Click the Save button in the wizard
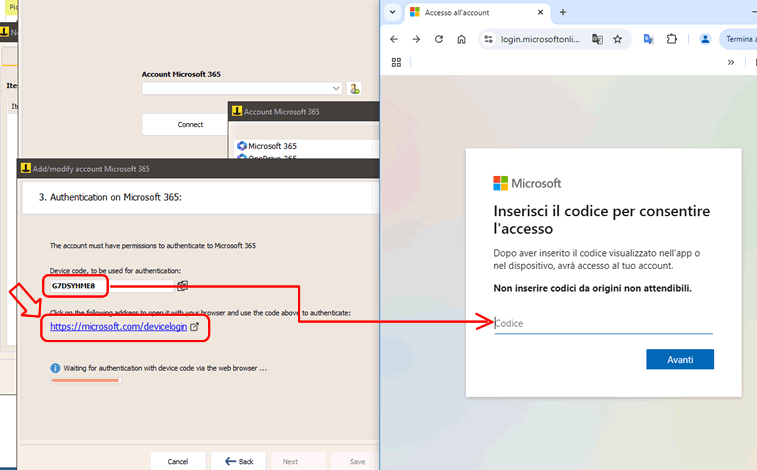The height and width of the screenshot is (470, 757). tap(357, 462)
